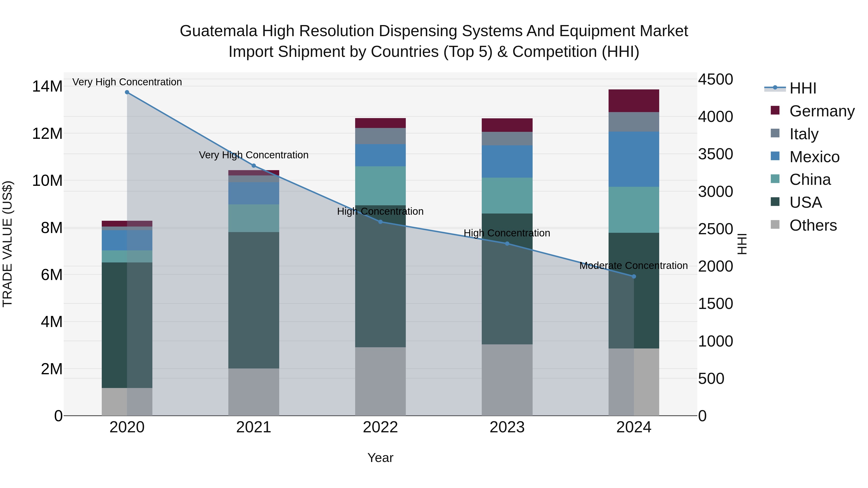Toggle the USA legend entry
This screenshot has width=868, height=488.
(x=796, y=202)
